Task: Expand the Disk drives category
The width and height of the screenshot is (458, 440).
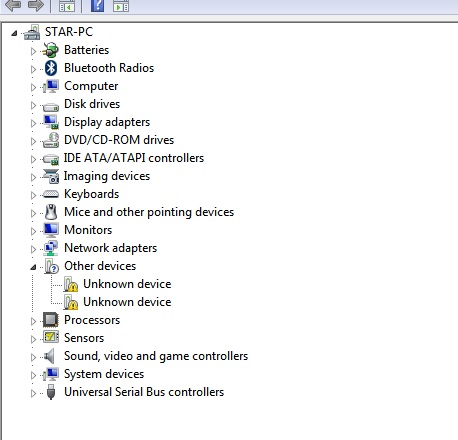Action: [x=33, y=105]
